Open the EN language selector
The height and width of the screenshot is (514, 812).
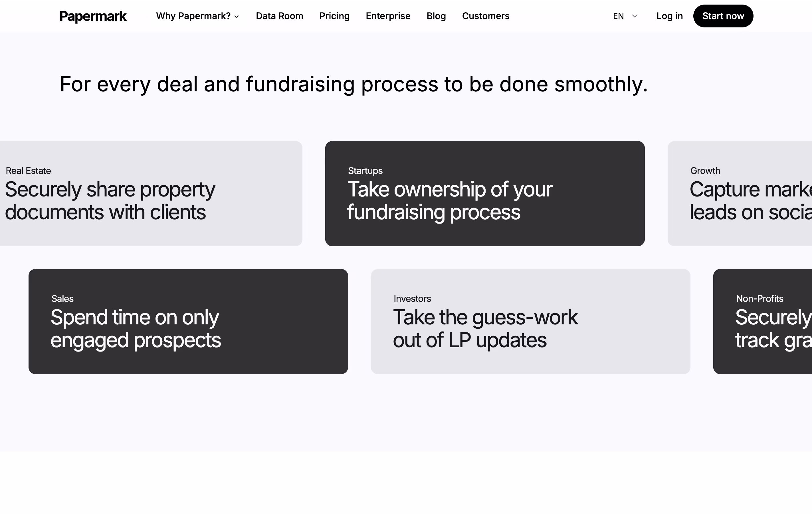(x=619, y=16)
